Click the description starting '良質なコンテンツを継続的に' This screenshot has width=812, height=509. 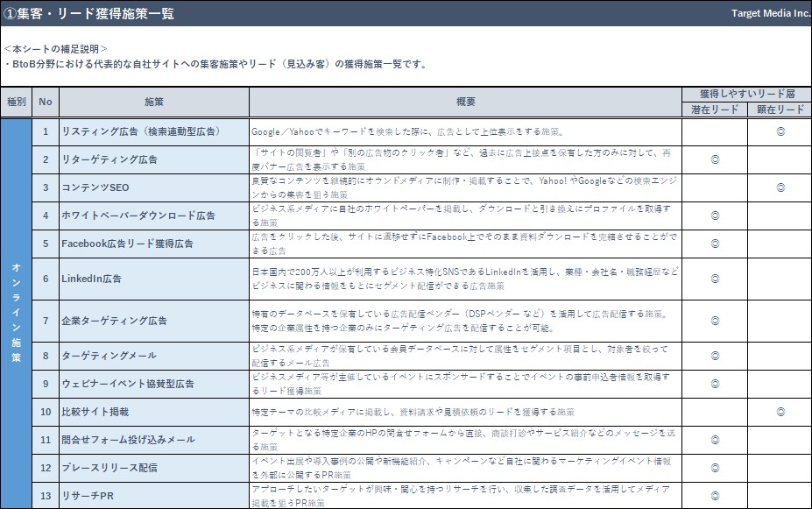[x=464, y=188]
